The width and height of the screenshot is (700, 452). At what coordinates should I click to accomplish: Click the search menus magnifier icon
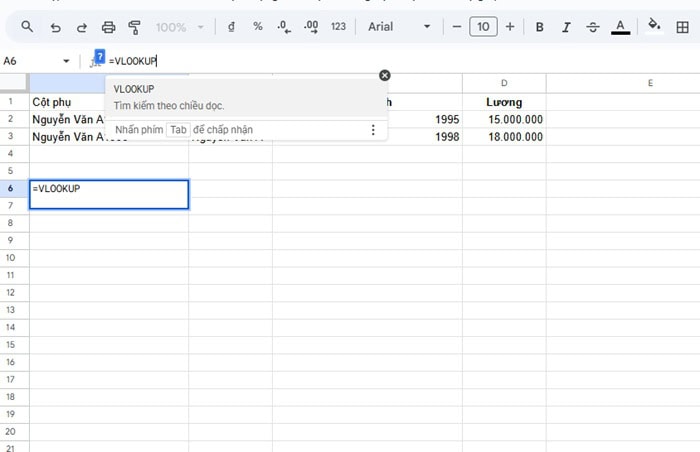tap(27, 27)
